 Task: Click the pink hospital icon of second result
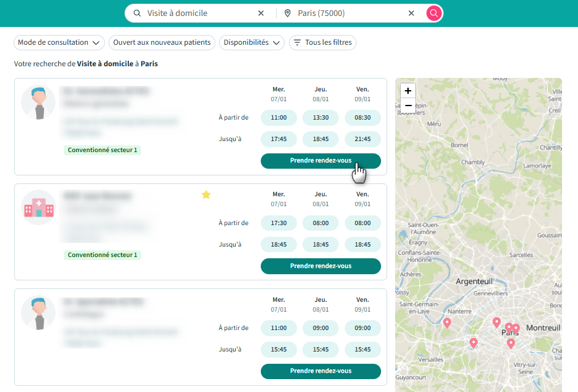[x=38, y=207]
